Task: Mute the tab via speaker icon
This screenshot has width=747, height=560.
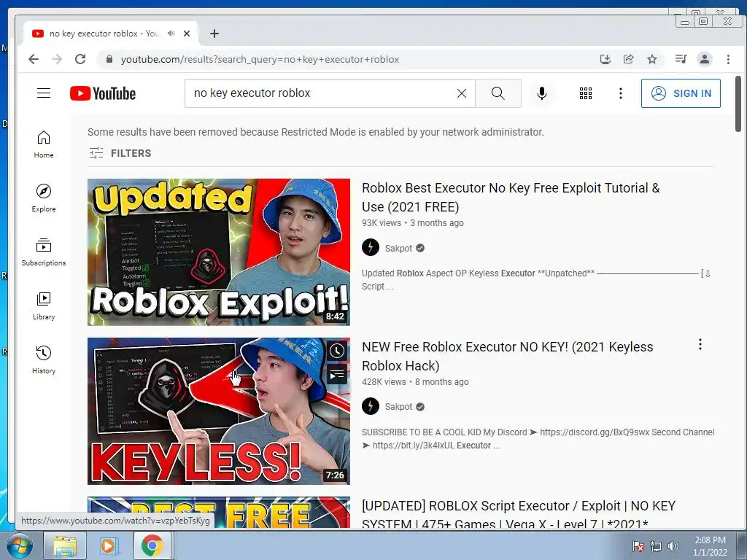Action: tap(171, 34)
